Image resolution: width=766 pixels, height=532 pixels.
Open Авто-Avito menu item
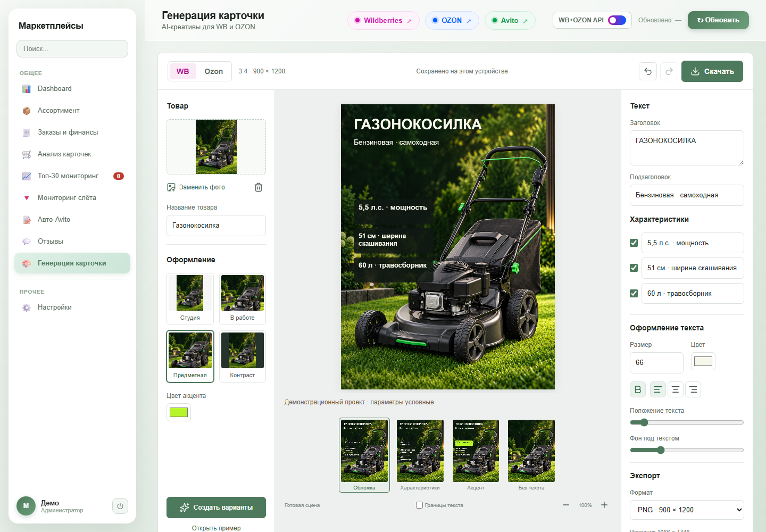click(x=72, y=220)
